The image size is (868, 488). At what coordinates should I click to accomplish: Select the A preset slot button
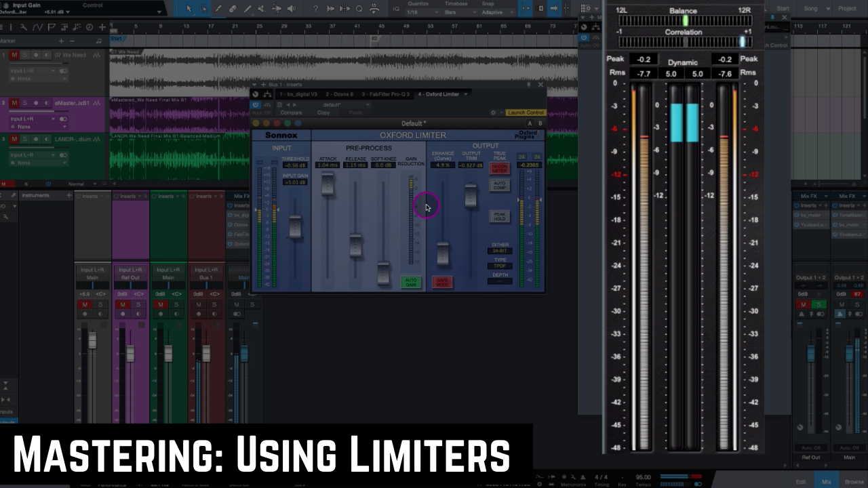pos(530,123)
